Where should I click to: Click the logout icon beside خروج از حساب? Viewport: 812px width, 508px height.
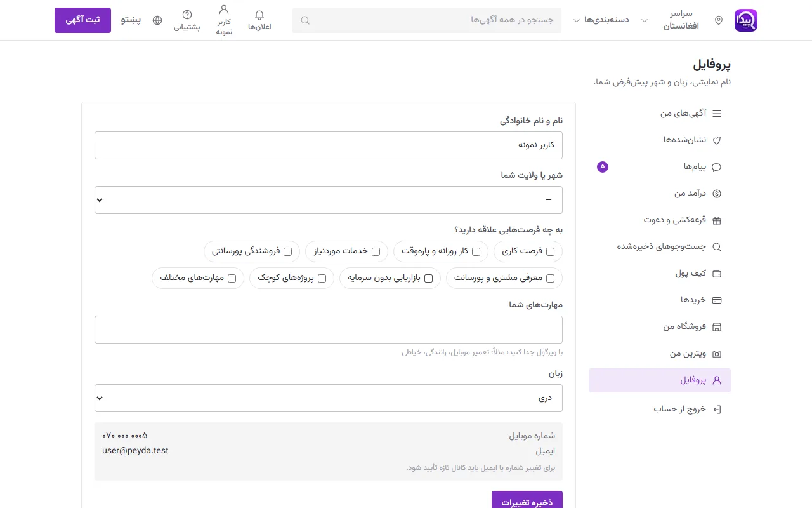pyautogui.click(x=717, y=410)
